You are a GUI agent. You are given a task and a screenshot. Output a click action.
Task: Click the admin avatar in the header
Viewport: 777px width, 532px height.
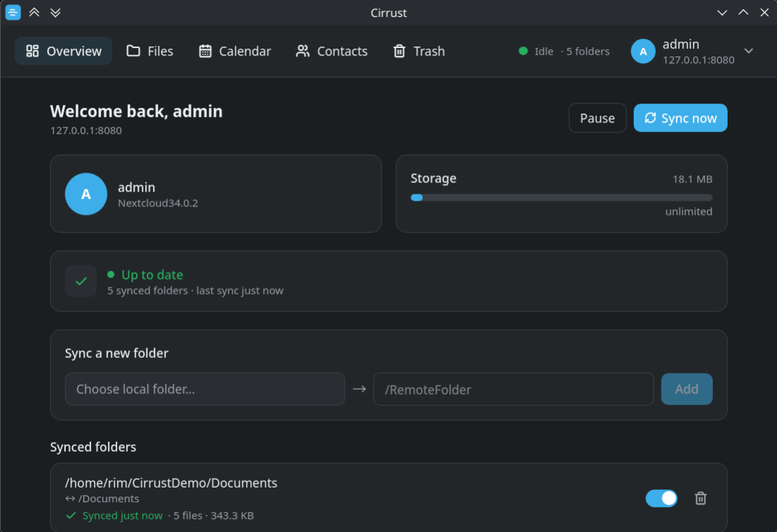(643, 51)
